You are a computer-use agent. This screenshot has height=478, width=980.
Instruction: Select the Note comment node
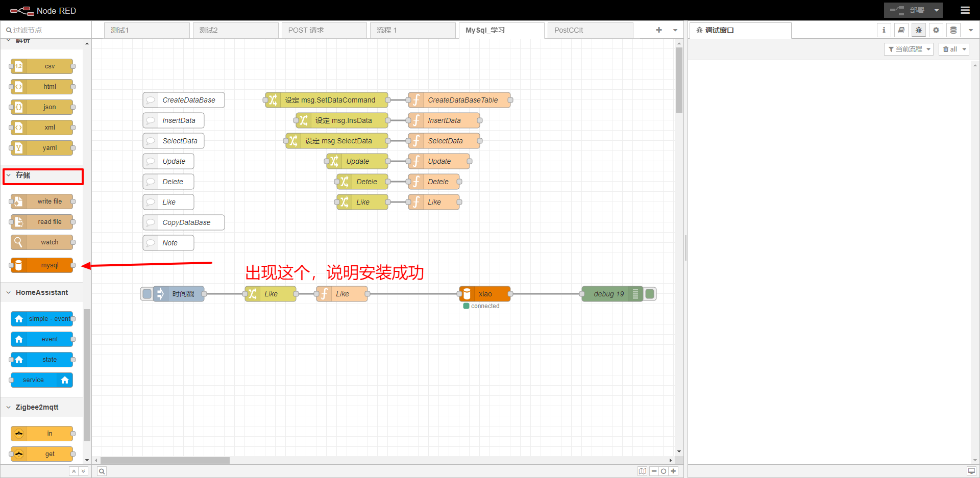point(168,243)
